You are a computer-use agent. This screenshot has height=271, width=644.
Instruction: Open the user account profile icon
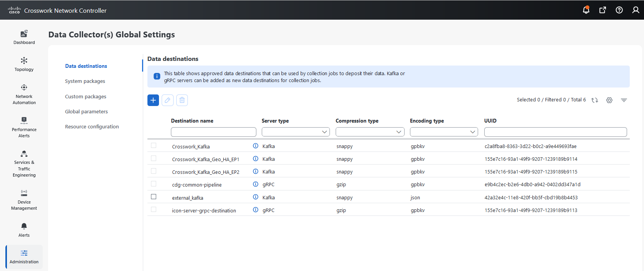636,10
